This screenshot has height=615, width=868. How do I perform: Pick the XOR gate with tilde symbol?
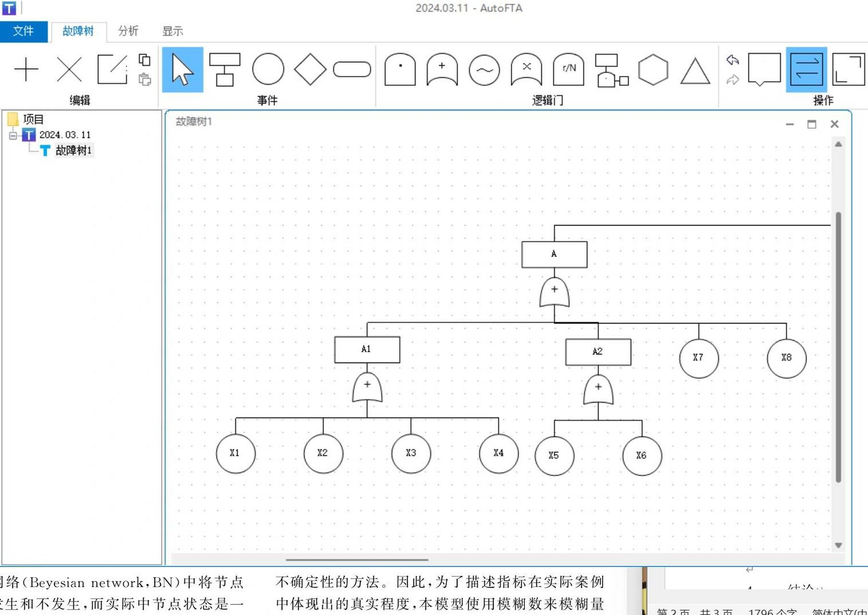click(x=484, y=70)
